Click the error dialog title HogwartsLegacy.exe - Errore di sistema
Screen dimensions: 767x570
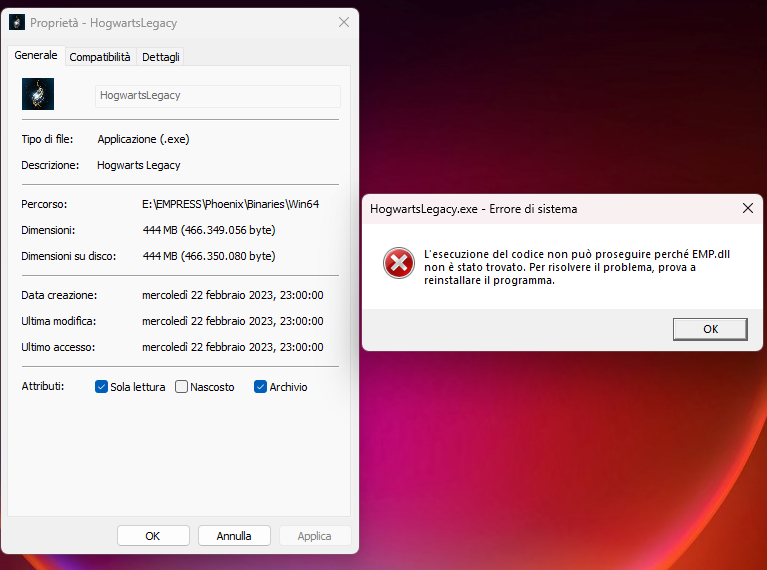tap(474, 209)
